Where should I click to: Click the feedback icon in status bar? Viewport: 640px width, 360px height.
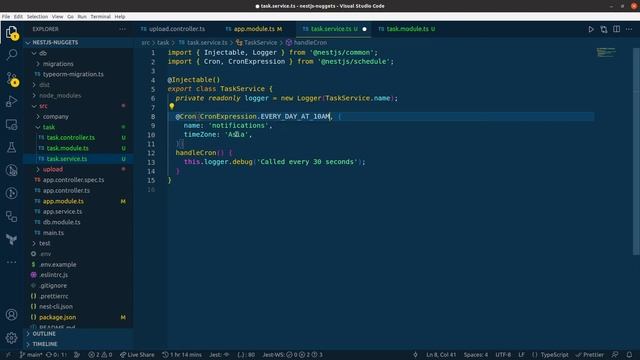point(615,355)
